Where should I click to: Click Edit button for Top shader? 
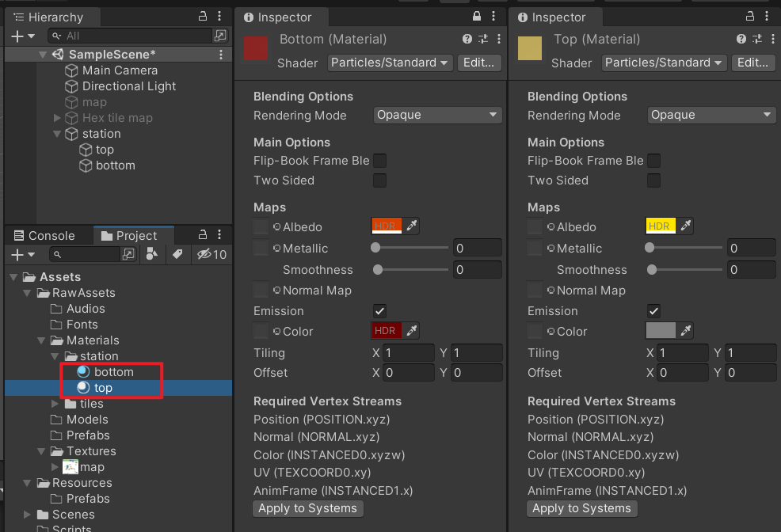coord(752,63)
